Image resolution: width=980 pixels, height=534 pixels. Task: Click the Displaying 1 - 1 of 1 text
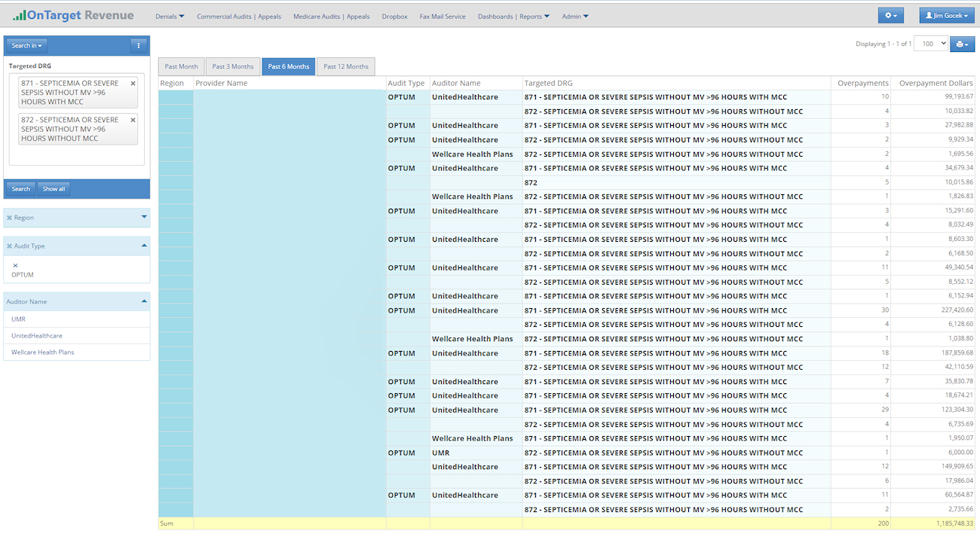884,44
